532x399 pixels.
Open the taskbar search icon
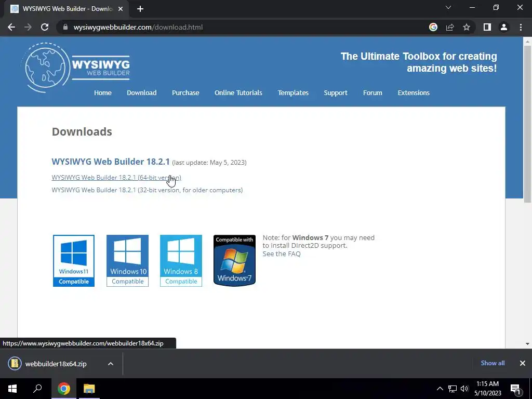click(37, 389)
